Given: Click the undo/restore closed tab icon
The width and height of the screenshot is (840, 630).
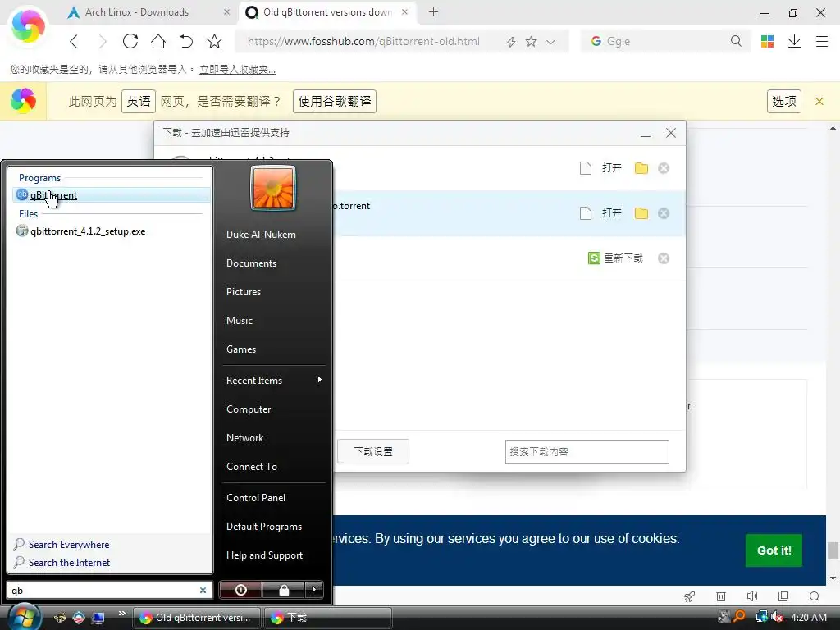Looking at the screenshot, I should (x=186, y=41).
